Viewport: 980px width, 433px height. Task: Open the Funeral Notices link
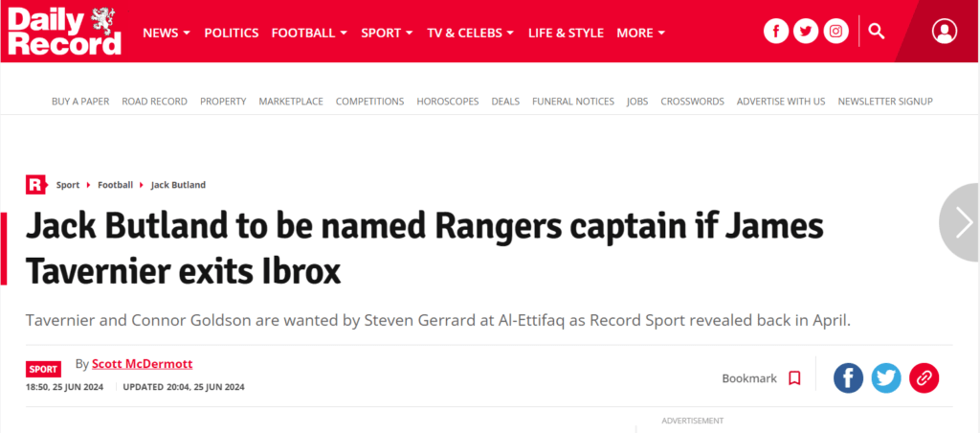[x=573, y=102]
